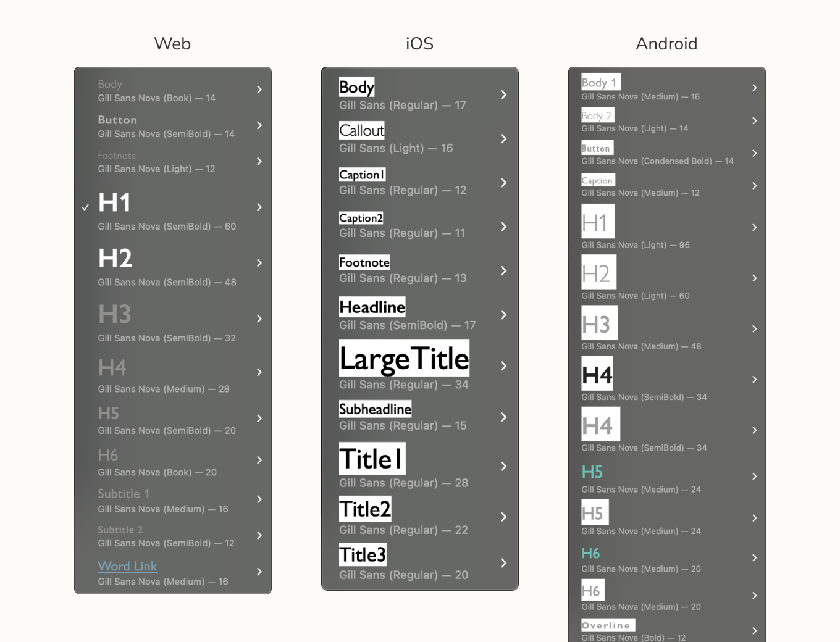Image resolution: width=840 pixels, height=642 pixels.
Task: Open iOS LargeTitle style arrow
Action: (x=504, y=366)
